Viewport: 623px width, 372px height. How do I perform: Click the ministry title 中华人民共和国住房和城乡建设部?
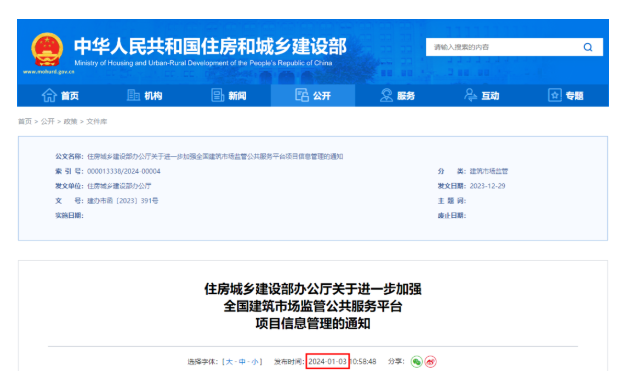point(210,46)
